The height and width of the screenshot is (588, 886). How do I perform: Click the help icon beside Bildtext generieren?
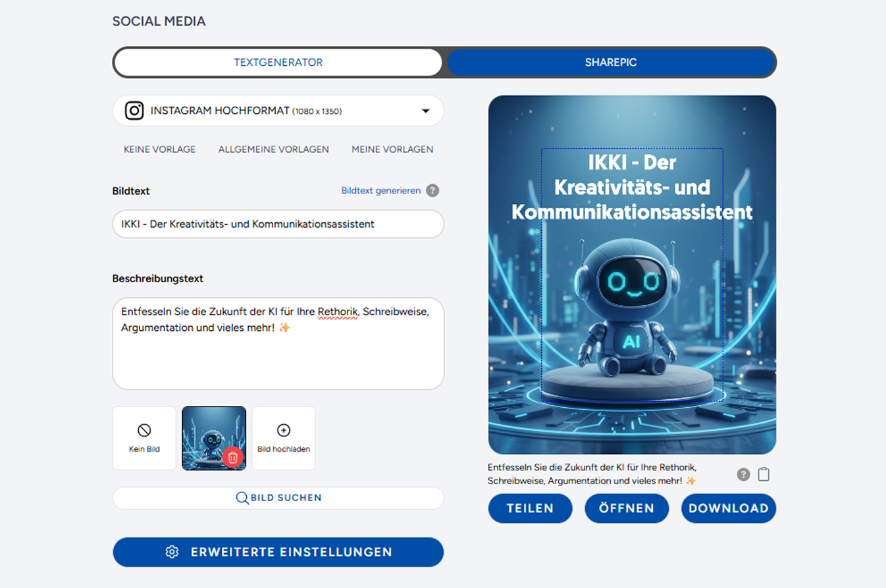click(432, 191)
